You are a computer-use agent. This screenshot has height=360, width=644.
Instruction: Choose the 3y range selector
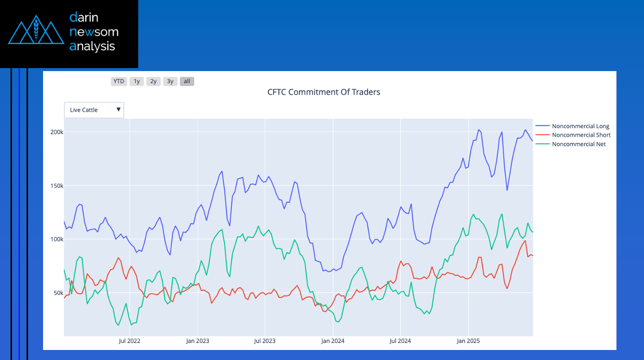pyautogui.click(x=170, y=81)
